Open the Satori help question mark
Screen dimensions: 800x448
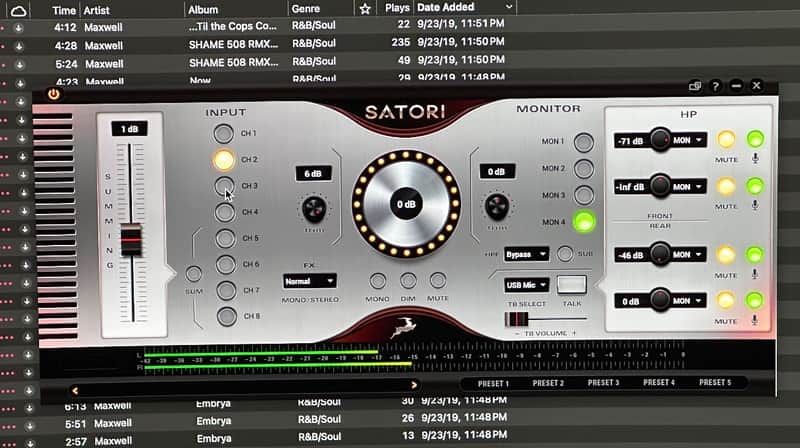[715, 86]
